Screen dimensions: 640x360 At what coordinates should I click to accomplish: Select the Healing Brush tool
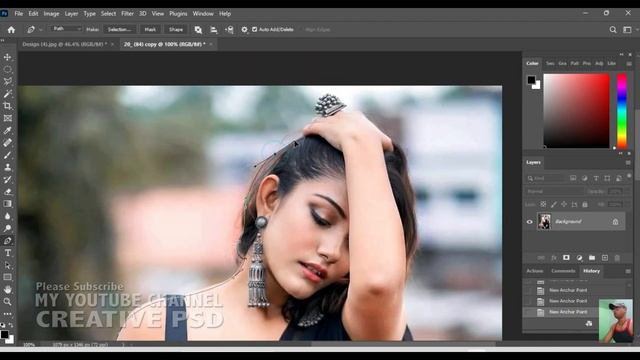(x=7, y=143)
